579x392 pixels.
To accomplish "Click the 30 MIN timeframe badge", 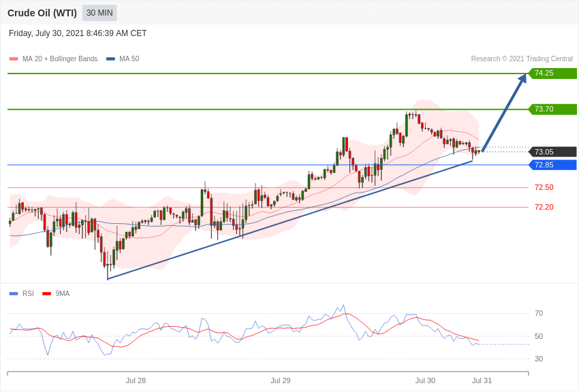I will 99,13.
